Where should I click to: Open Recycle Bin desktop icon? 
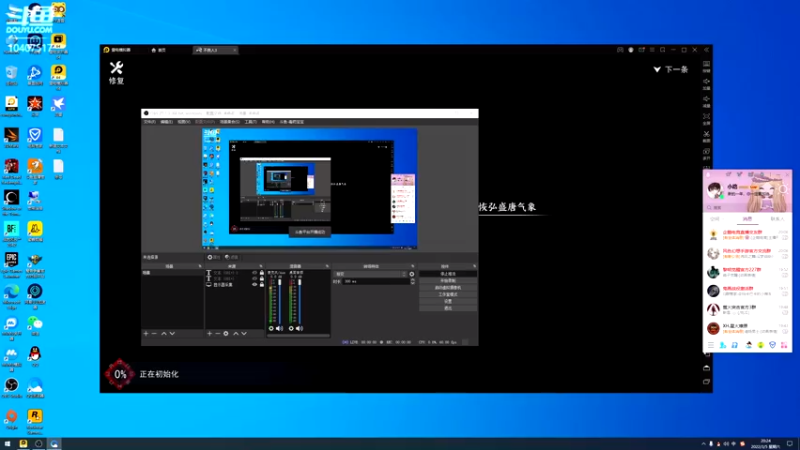click(11, 75)
